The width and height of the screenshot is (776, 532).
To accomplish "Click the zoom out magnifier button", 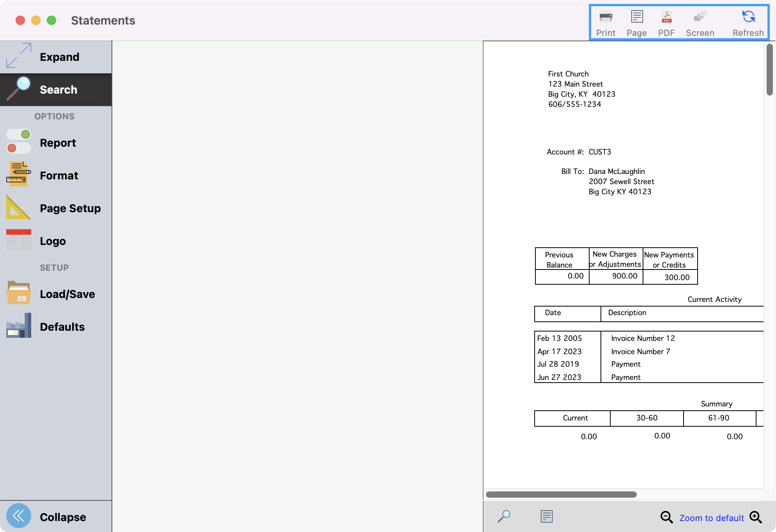I will coord(666,518).
